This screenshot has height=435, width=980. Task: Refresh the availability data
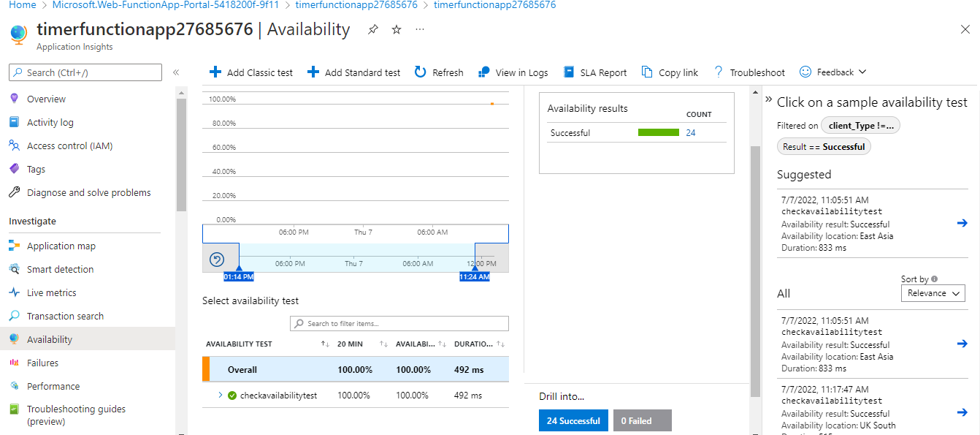[439, 72]
